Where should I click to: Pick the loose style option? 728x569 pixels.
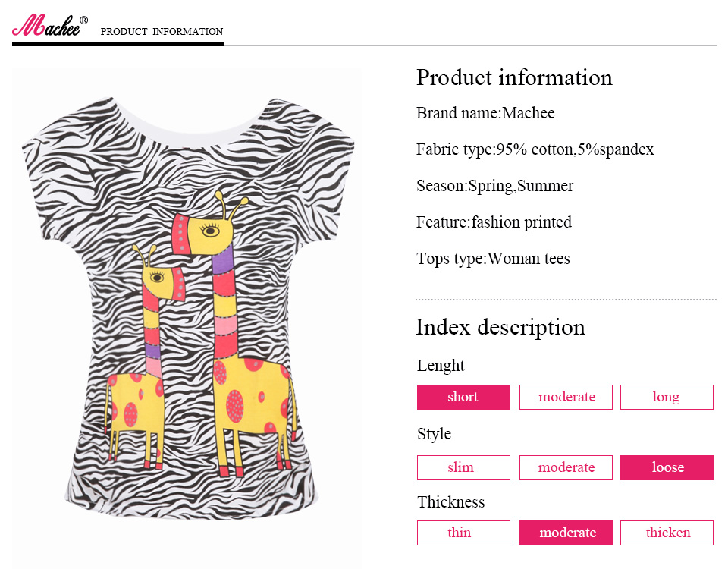pyautogui.click(x=667, y=467)
